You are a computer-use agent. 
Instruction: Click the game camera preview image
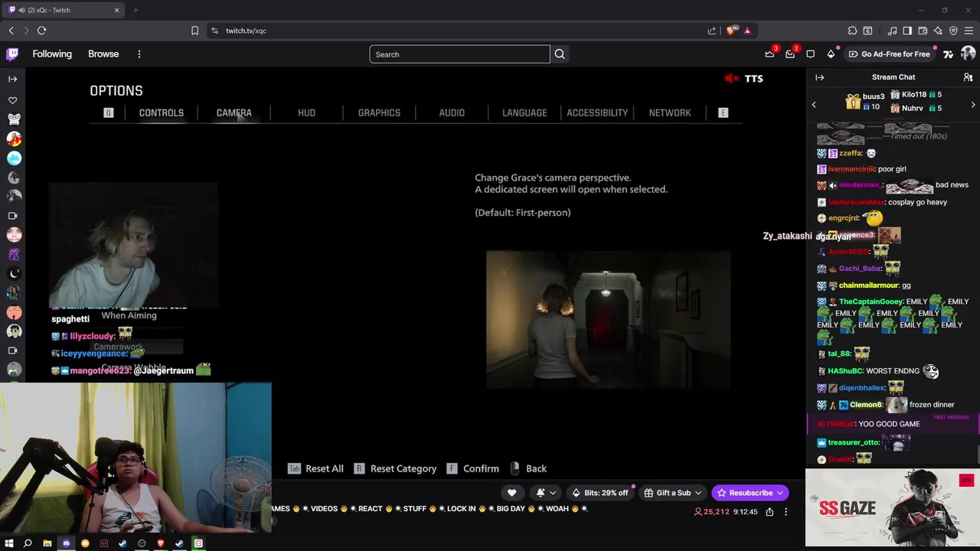point(609,320)
